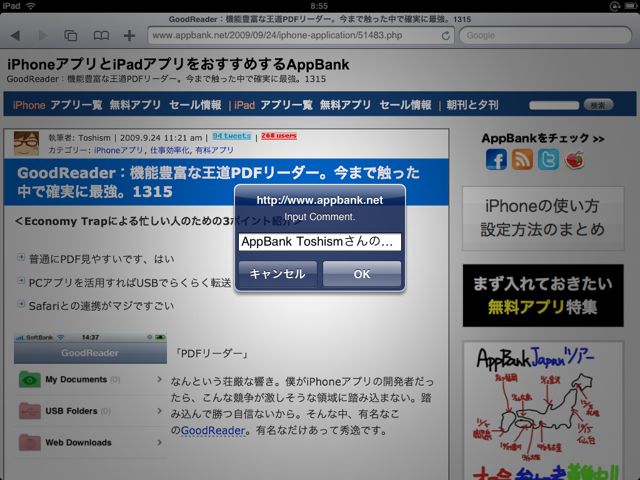Viewport: 640px width, 480px height.
Task: Tap the USB Folders folder icon
Action: tap(29, 411)
